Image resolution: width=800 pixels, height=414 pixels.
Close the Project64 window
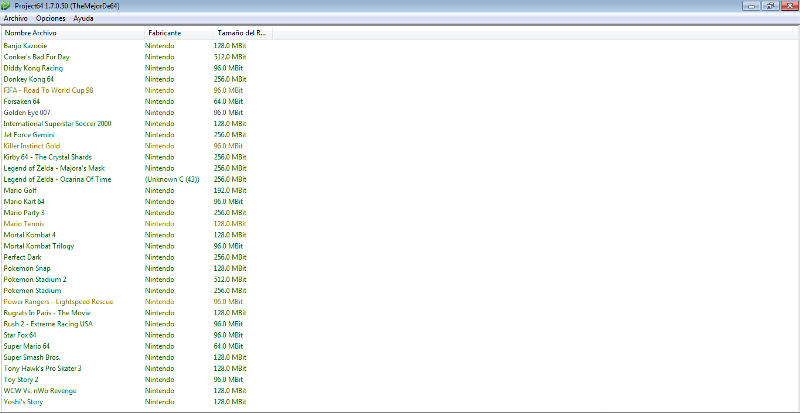[x=788, y=6]
